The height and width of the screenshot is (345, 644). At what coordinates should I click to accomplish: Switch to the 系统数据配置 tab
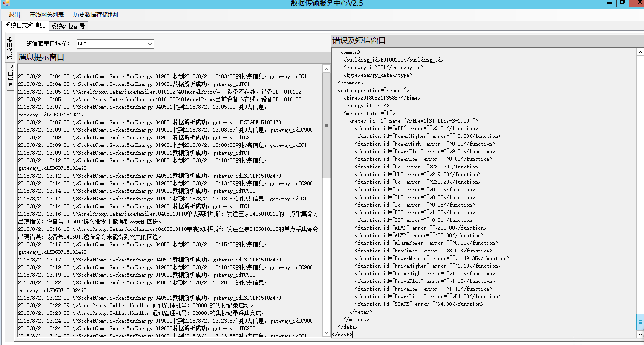pyautogui.click(x=68, y=26)
